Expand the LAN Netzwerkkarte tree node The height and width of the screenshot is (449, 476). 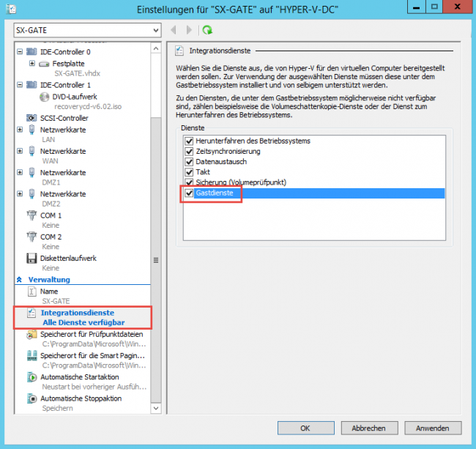coord(20,130)
